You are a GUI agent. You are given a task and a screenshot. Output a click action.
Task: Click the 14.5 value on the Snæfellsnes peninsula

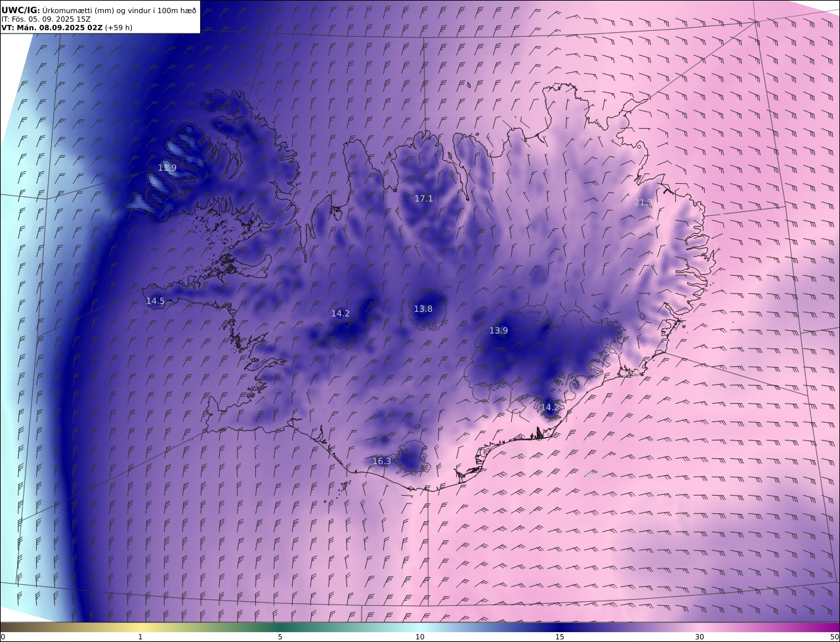click(156, 301)
